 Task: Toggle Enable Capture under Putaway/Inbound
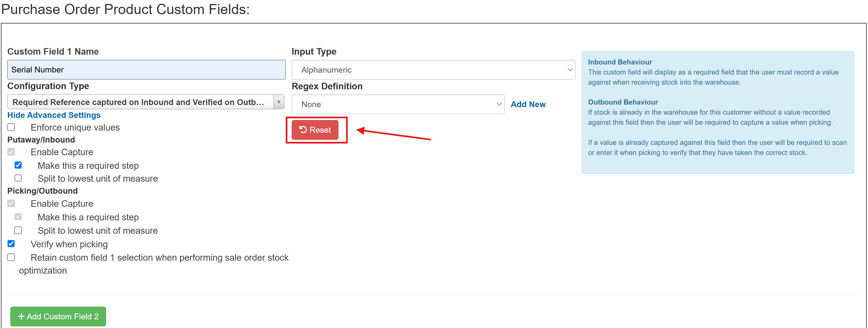[11, 151]
